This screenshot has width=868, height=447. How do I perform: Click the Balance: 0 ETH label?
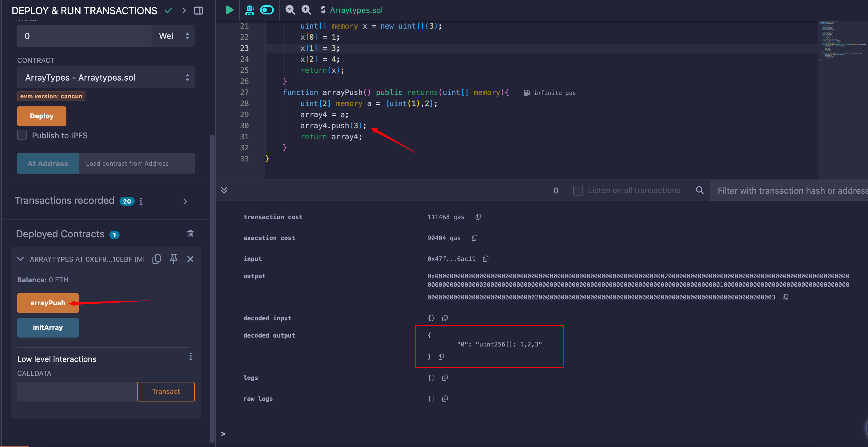[43, 280]
